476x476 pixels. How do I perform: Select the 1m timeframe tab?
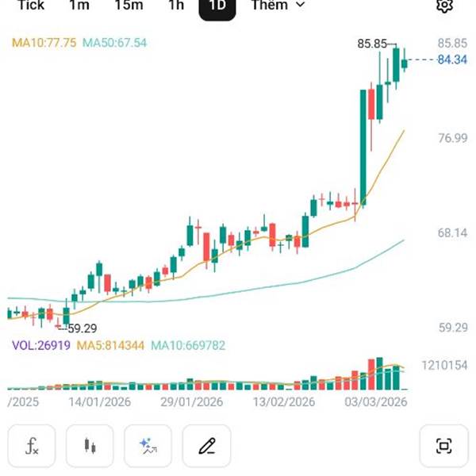[x=79, y=6]
